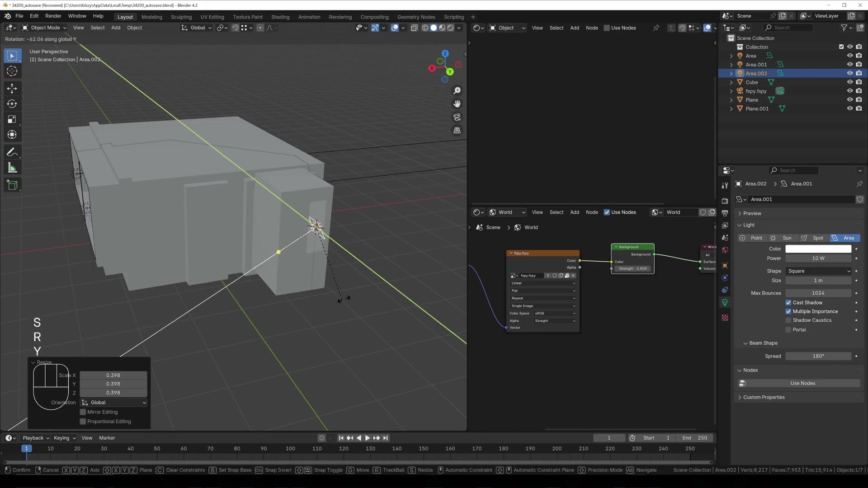Hide Area.001 in viewport

click(849, 64)
